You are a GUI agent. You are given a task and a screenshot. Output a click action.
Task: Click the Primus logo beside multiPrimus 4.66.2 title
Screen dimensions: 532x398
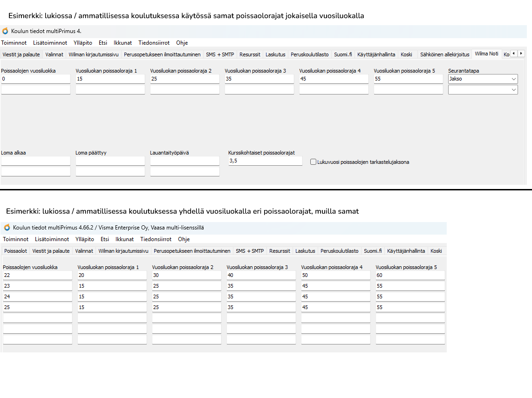7,228
